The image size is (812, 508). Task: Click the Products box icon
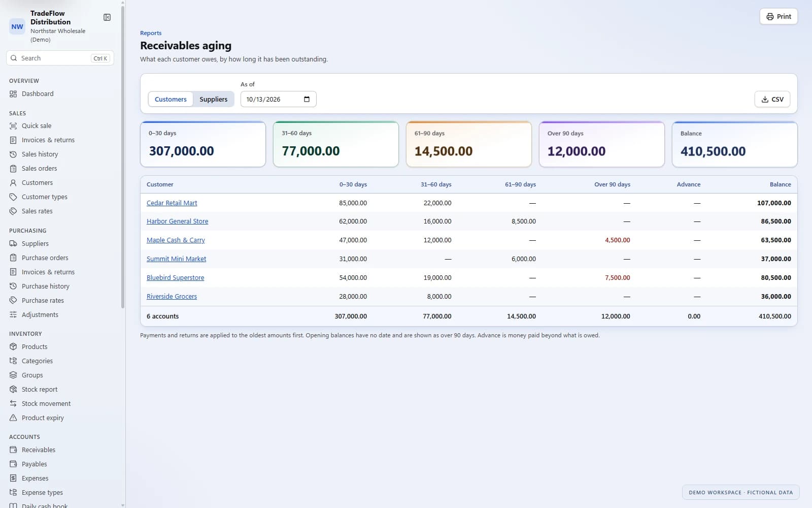point(13,347)
